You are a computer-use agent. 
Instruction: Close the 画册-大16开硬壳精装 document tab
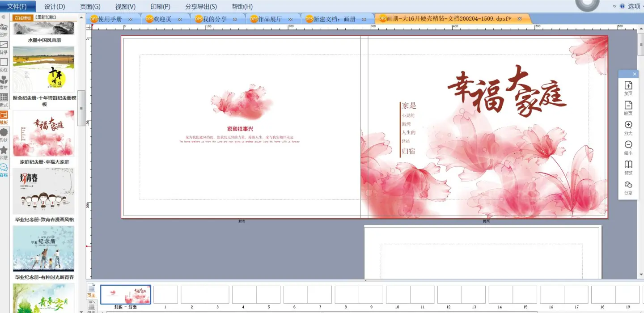[521, 19]
